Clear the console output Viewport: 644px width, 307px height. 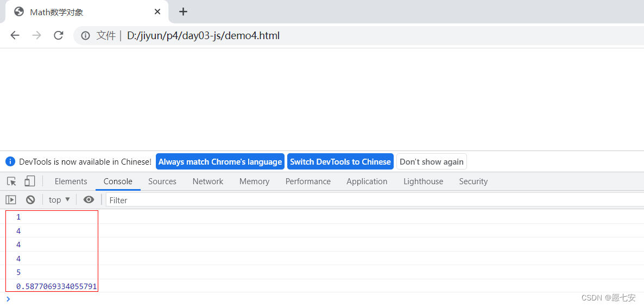tap(30, 200)
